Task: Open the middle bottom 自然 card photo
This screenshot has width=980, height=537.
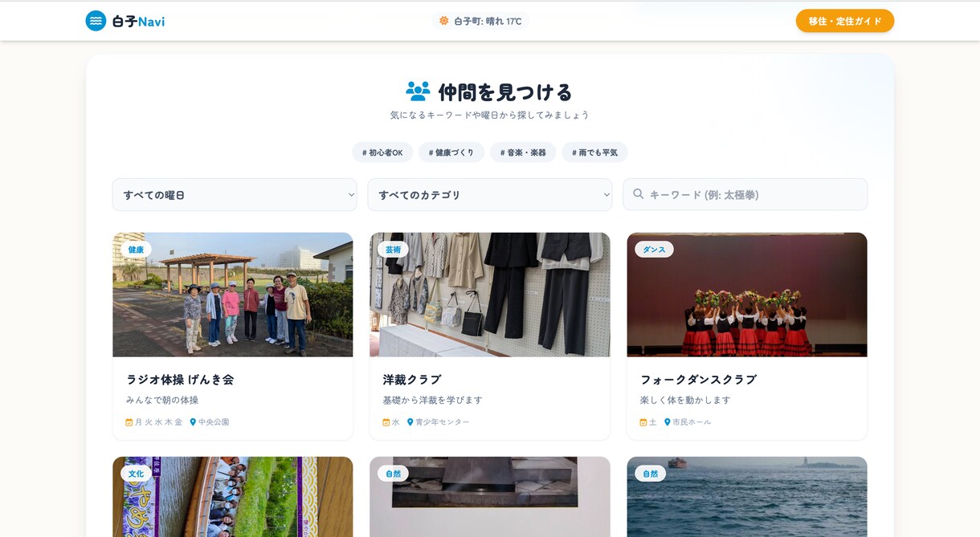Action: point(490,497)
